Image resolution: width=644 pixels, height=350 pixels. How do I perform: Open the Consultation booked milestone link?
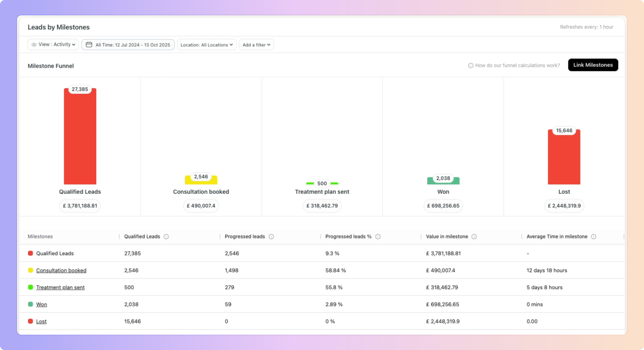point(61,270)
